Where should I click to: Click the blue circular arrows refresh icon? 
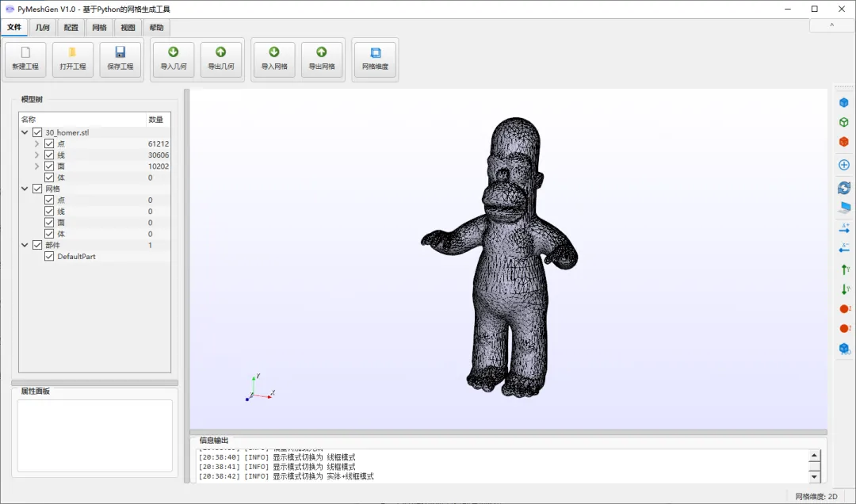pos(844,188)
